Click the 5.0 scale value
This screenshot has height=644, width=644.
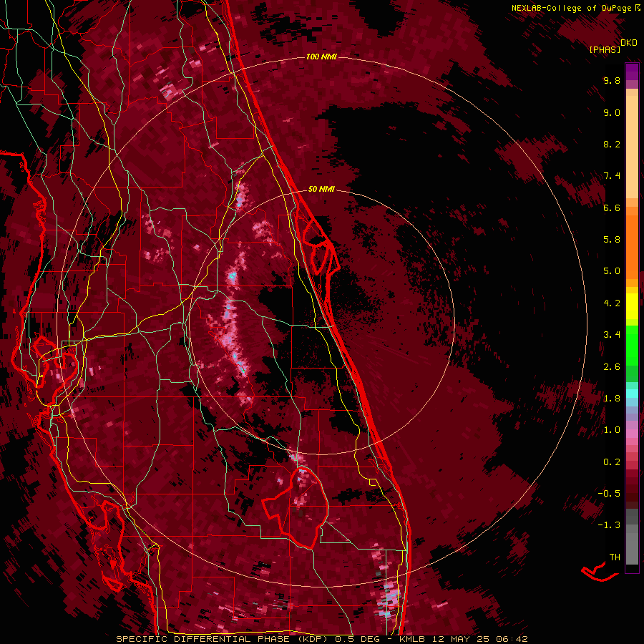(x=612, y=271)
